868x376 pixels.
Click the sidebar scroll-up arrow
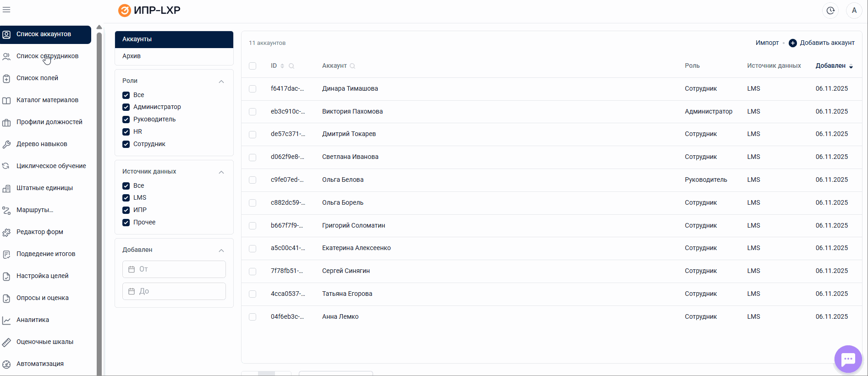click(x=99, y=27)
